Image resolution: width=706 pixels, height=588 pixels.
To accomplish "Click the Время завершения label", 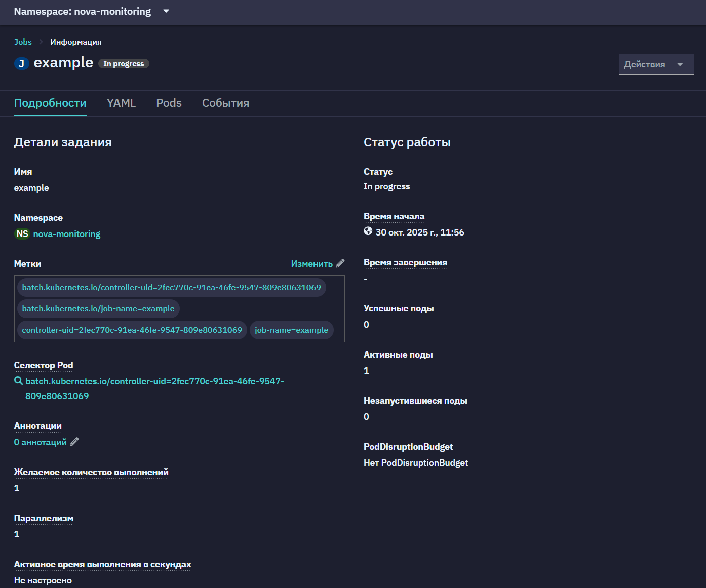I will pyautogui.click(x=405, y=262).
